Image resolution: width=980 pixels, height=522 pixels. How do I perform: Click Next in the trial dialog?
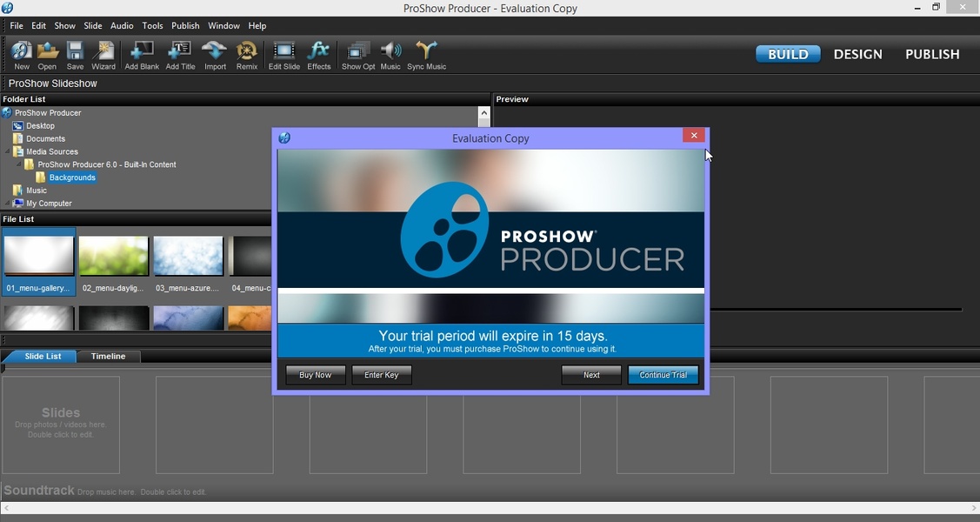591,375
